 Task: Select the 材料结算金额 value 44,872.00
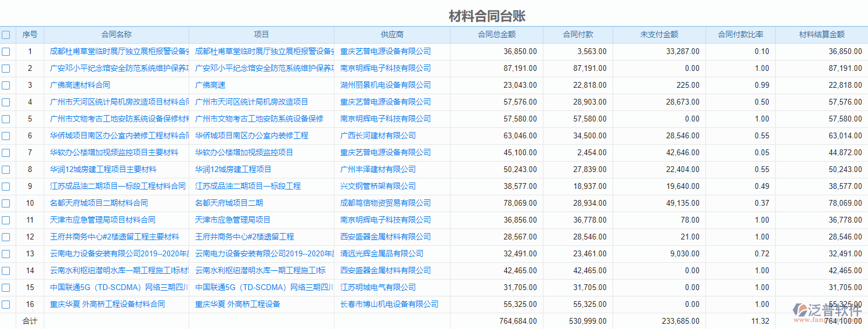(845, 153)
